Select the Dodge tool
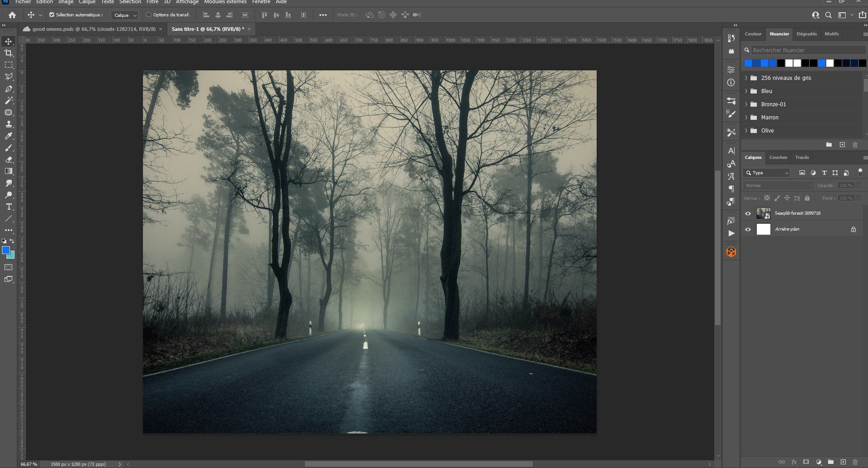868x468 pixels. pos(9,195)
